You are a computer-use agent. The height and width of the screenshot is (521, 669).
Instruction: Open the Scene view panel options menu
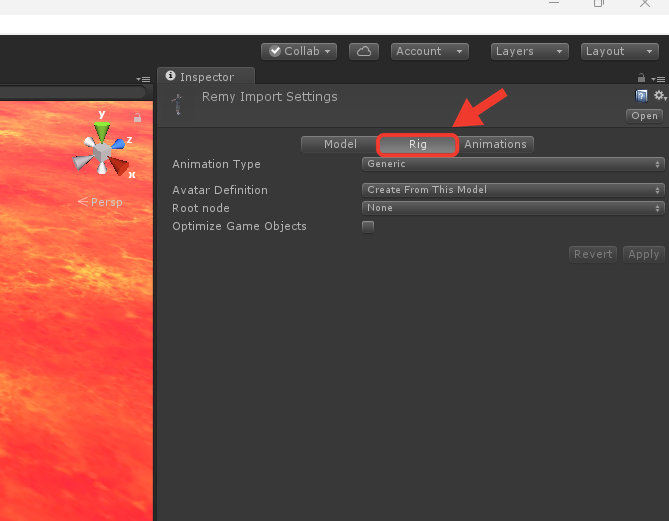click(143, 79)
